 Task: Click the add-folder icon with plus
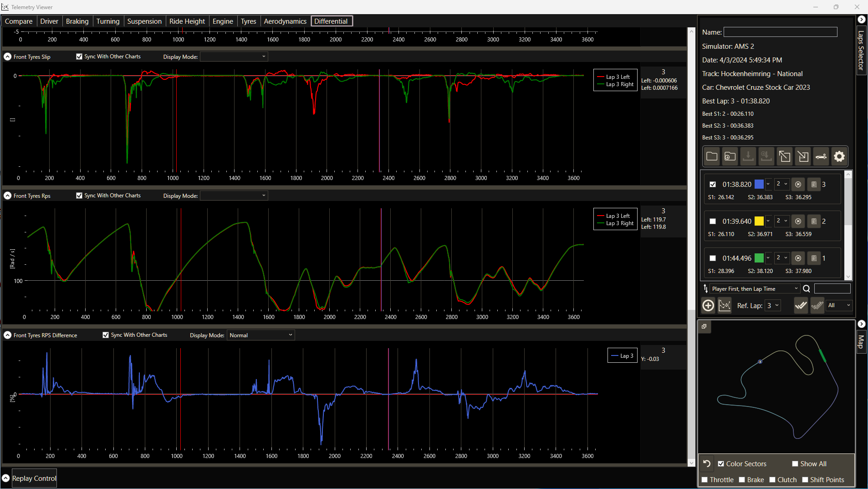point(730,157)
